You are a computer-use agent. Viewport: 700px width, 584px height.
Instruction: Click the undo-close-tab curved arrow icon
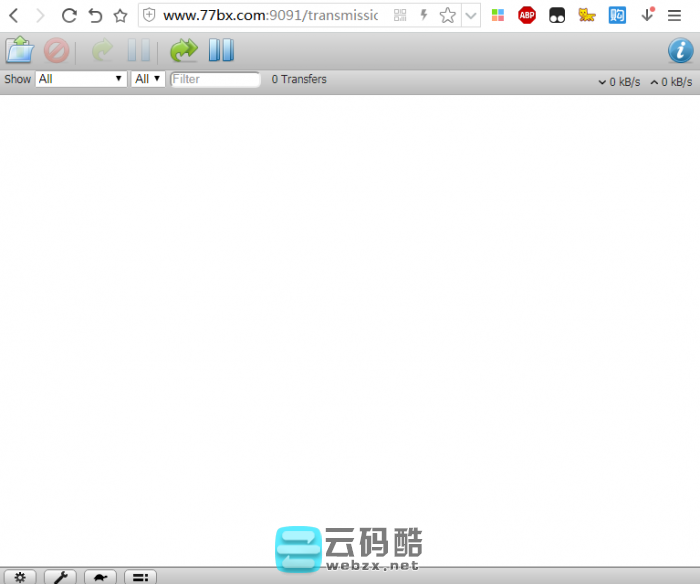[x=95, y=16]
